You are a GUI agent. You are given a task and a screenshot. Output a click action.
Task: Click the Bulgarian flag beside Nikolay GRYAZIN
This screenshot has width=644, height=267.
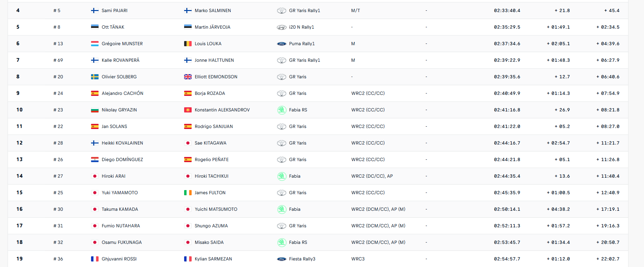tap(95, 110)
